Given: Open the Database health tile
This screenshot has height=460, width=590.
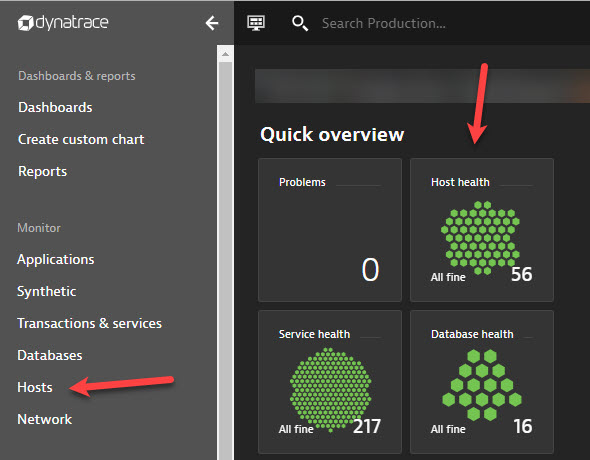Looking at the screenshot, I should (482, 382).
